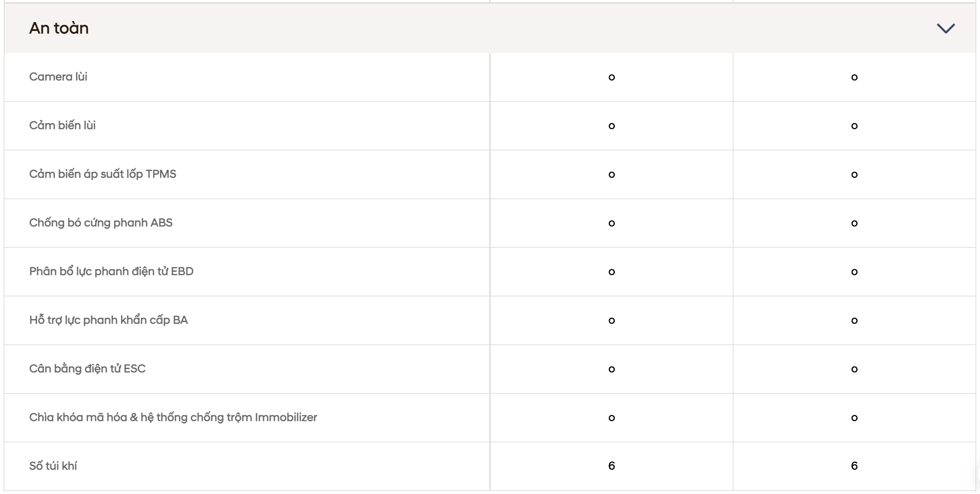Click TPMS circle marker in first column
This screenshot has width=980, height=494.
[x=612, y=174]
